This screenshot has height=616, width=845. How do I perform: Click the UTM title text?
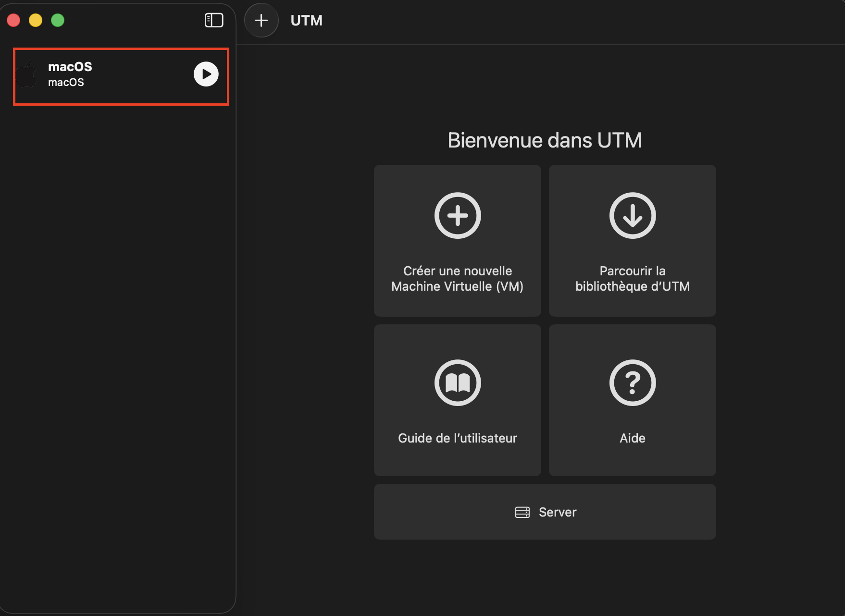coord(307,21)
